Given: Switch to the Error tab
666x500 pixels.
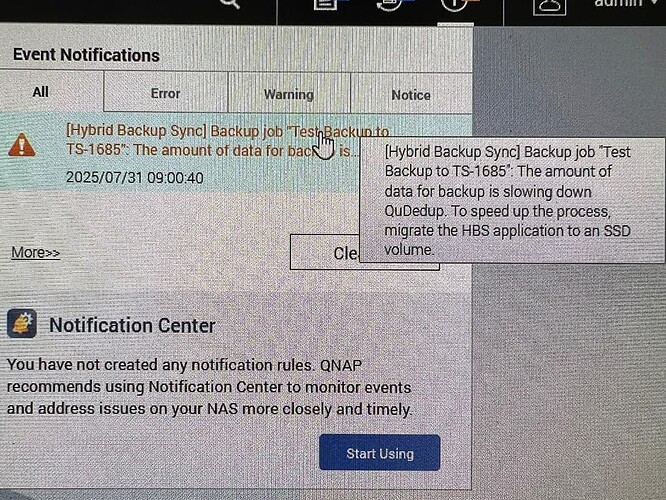Looking at the screenshot, I should pyautogui.click(x=166, y=93).
